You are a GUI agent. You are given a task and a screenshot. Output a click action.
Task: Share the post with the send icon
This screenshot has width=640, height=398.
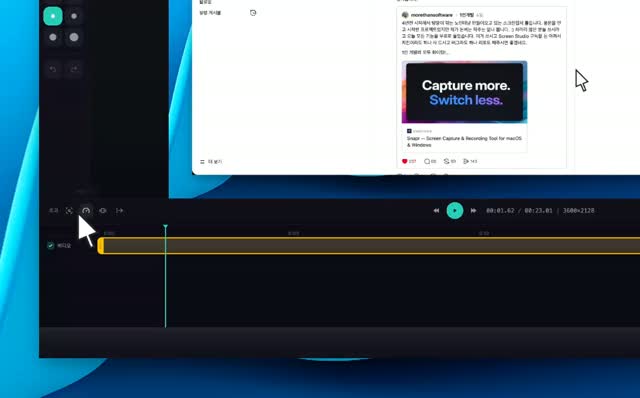(x=466, y=161)
